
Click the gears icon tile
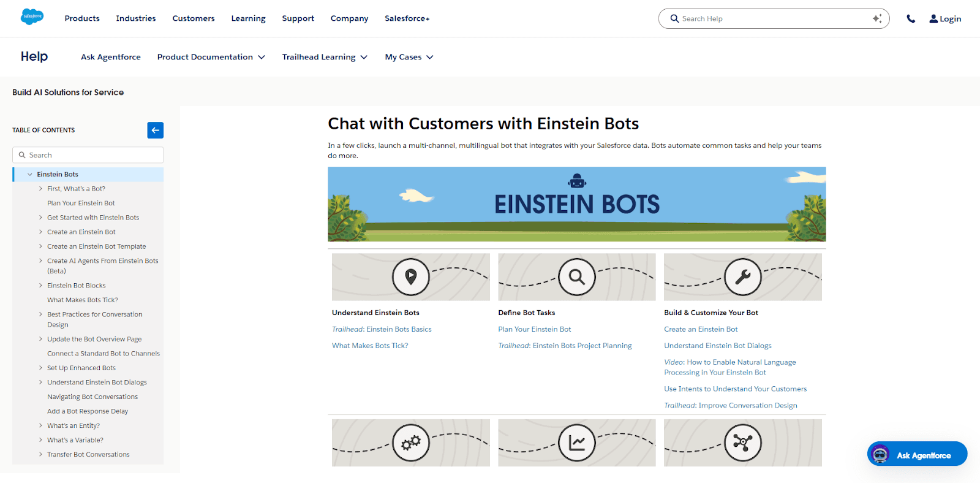pyautogui.click(x=411, y=443)
